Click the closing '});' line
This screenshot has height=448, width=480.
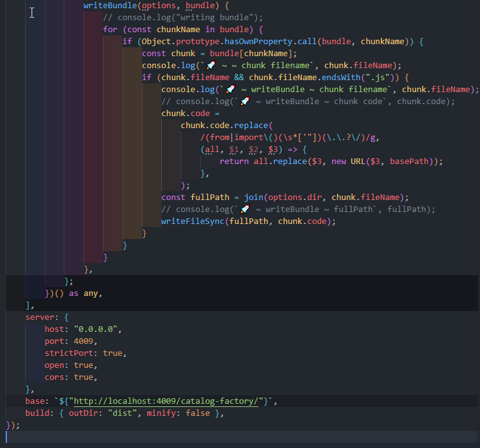[x=13, y=425]
